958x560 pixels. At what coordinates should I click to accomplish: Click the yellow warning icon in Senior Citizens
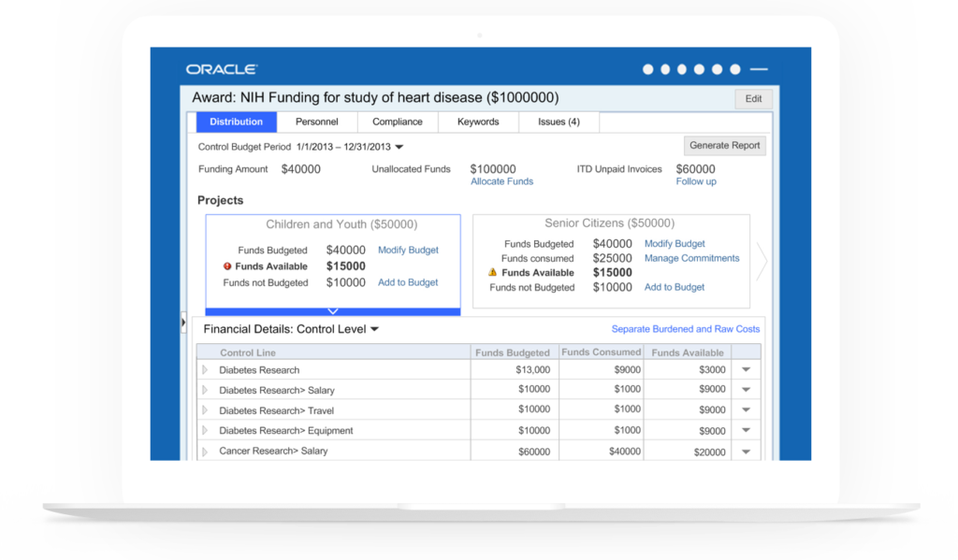(492, 273)
